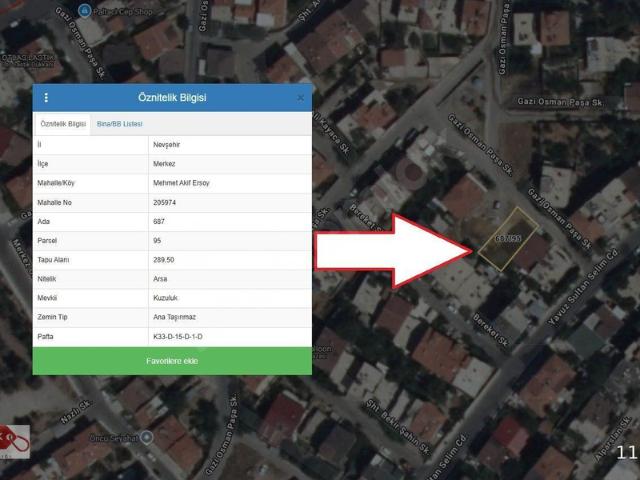Switch to the Öznitelik Bilgisi tab
640x480 pixels.
(63, 124)
